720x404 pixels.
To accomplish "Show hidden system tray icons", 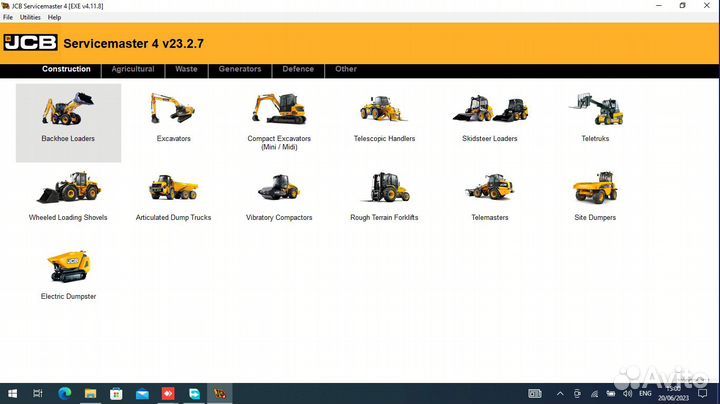I will (560, 394).
